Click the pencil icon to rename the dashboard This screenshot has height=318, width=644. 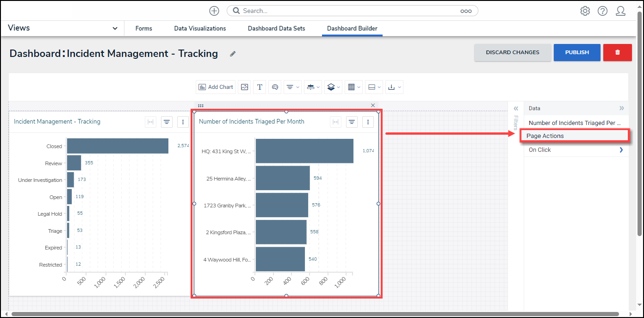click(x=233, y=54)
